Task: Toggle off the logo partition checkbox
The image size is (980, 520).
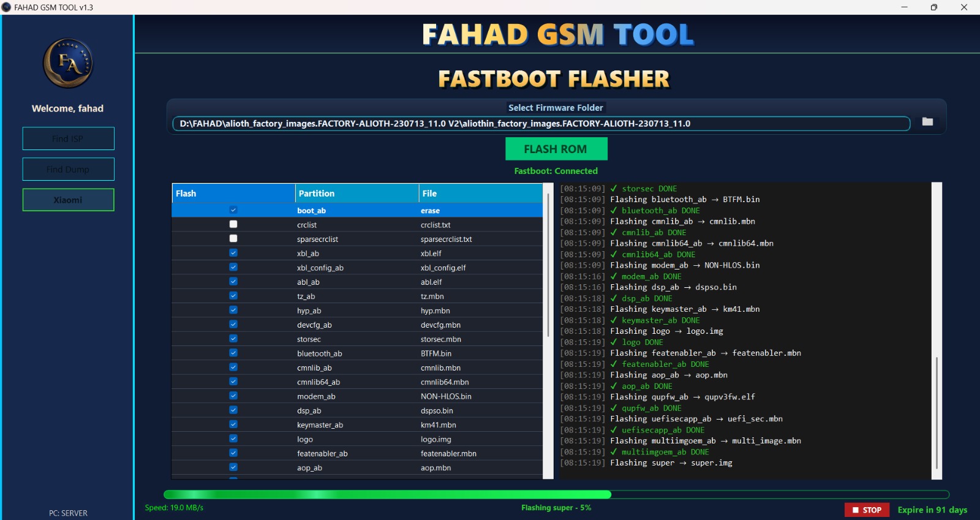Action: click(233, 439)
